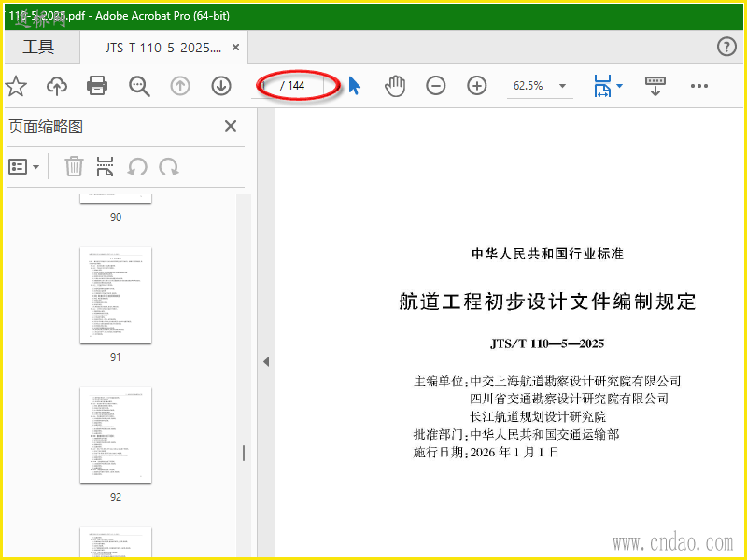Collapse the navigation pane arrow

point(266,362)
